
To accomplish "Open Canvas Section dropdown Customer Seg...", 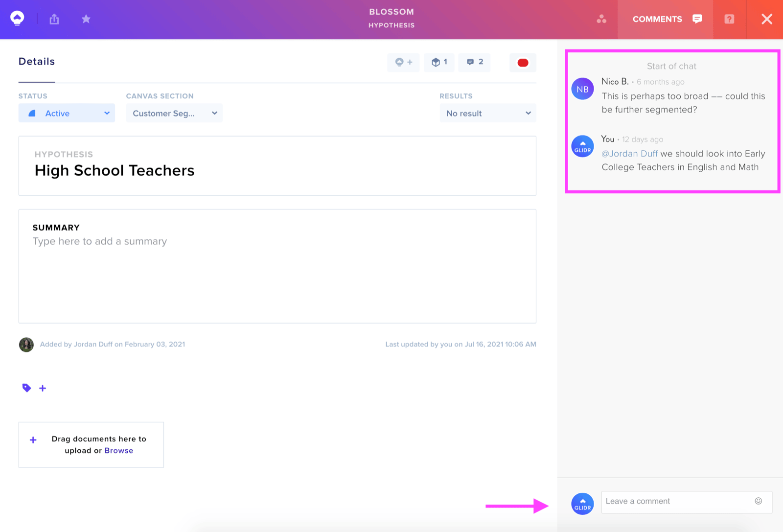I will click(x=174, y=113).
